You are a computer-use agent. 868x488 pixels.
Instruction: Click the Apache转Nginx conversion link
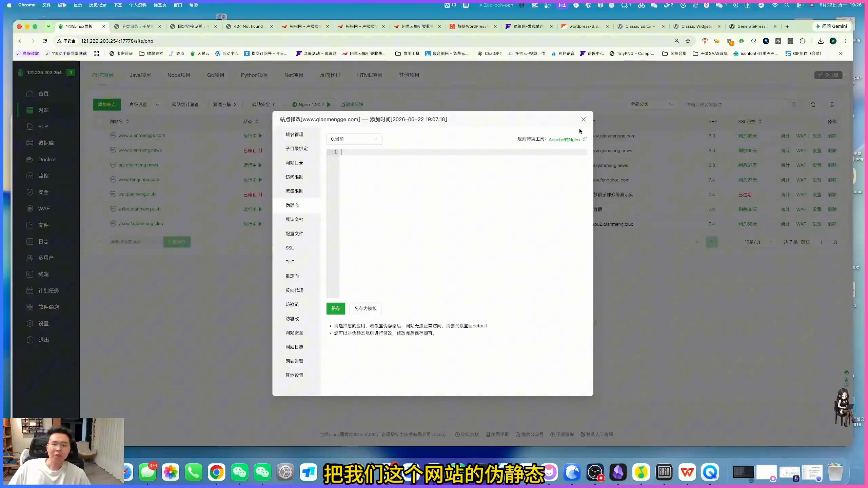pos(564,140)
